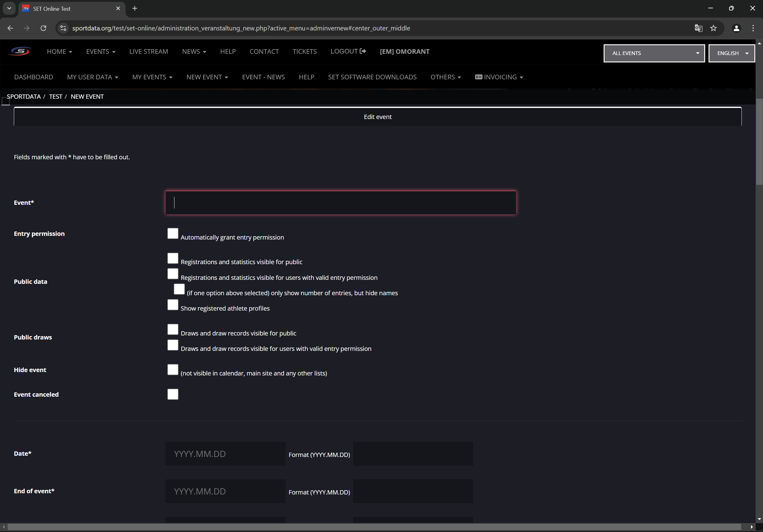Image resolution: width=763 pixels, height=532 pixels.
Task: Click the browser reload icon
Action: coord(43,28)
